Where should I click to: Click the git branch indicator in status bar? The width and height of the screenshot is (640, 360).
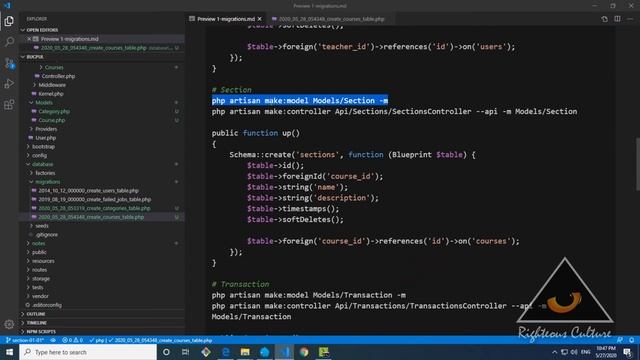[x=25, y=340]
